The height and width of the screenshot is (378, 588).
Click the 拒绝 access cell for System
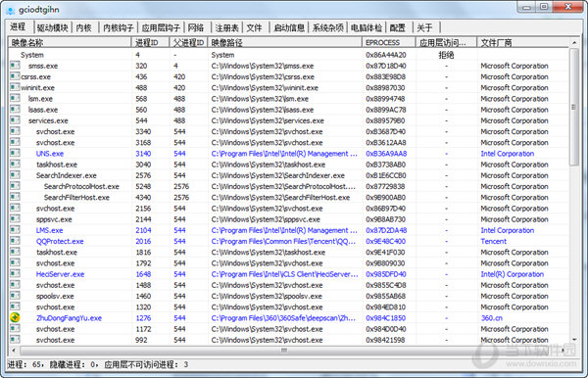446,55
